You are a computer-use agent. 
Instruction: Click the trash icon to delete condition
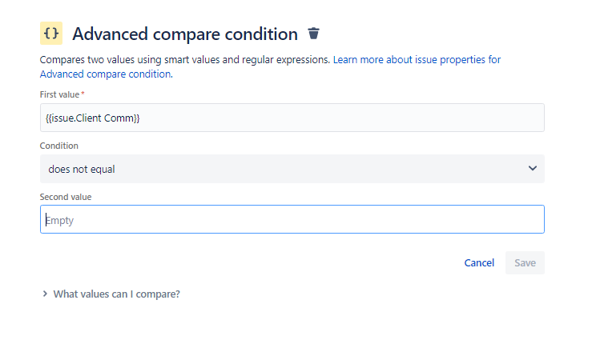pos(313,33)
